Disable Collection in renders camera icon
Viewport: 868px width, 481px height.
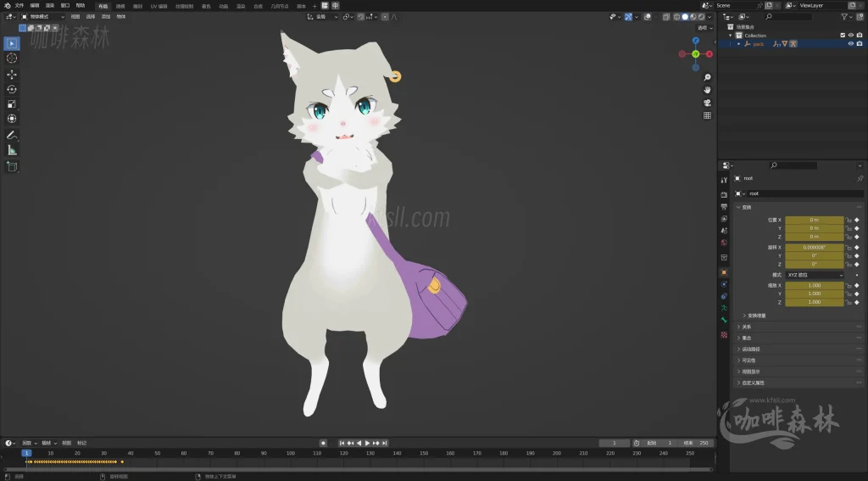[x=860, y=36]
